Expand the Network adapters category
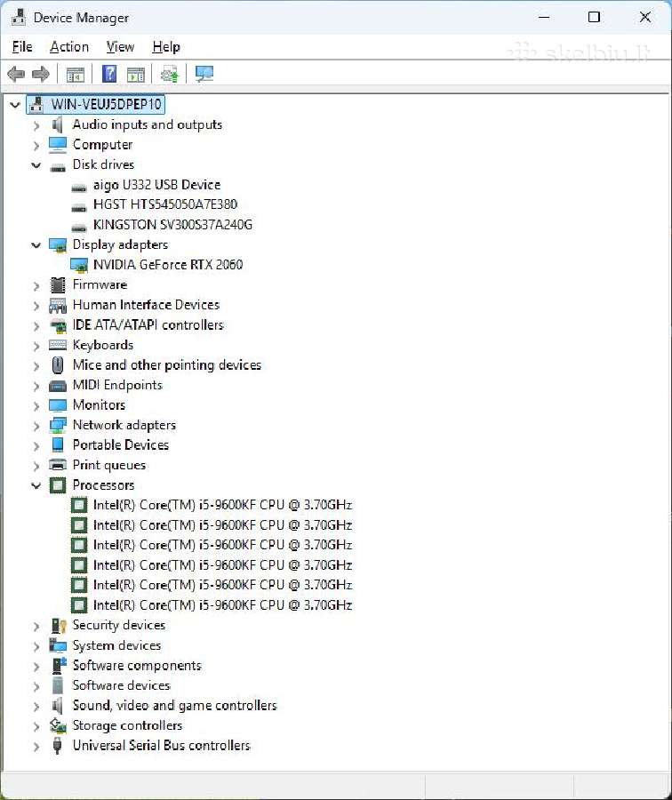Image resolution: width=672 pixels, height=800 pixels. tap(36, 426)
